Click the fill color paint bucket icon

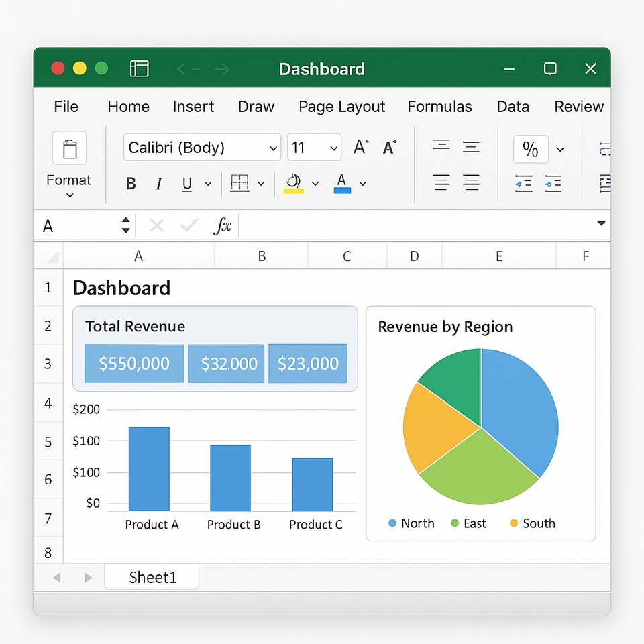(x=294, y=183)
